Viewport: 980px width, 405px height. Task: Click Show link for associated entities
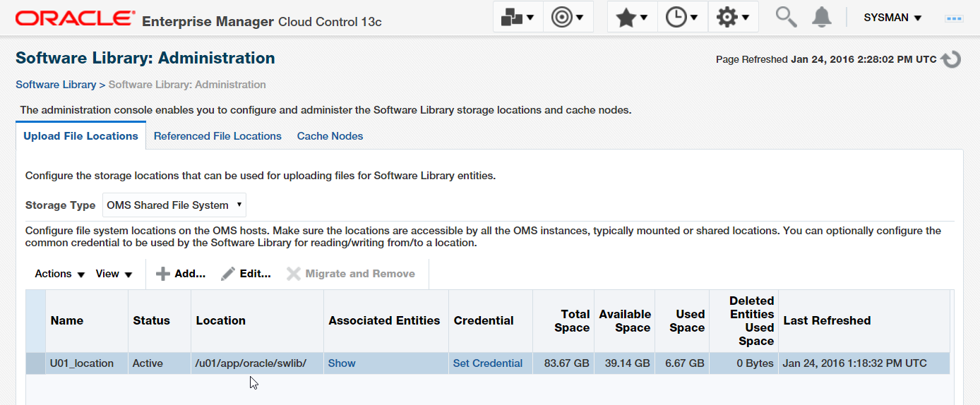(x=342, y=363)
